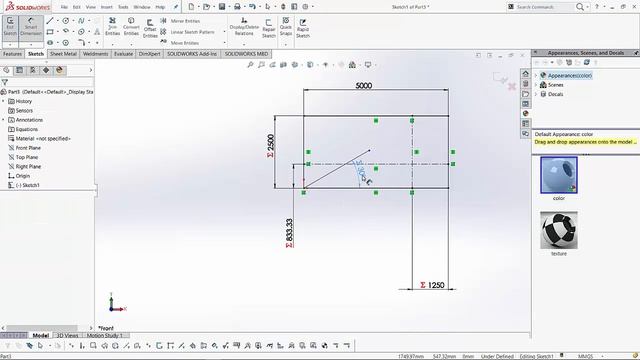Open the Rectangle tool dropdown arrow
This screenshot has height=360, width=640.
(x=58, y=31)
